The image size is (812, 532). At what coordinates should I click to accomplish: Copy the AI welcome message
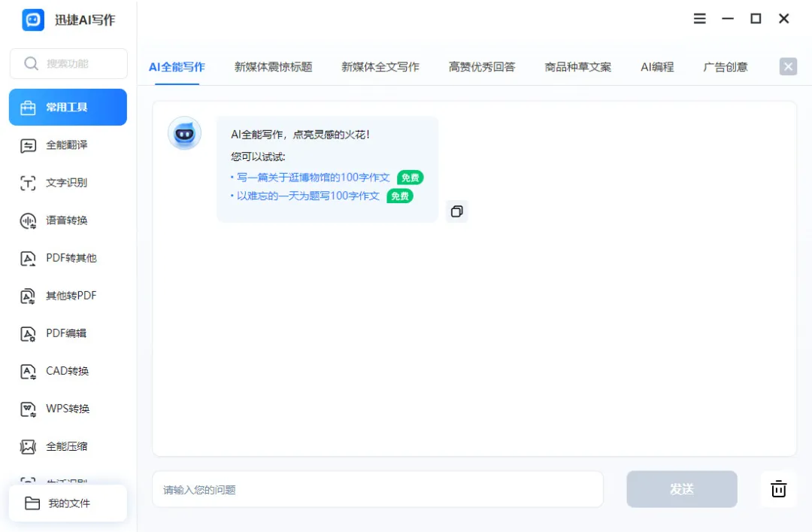(457, 211)
